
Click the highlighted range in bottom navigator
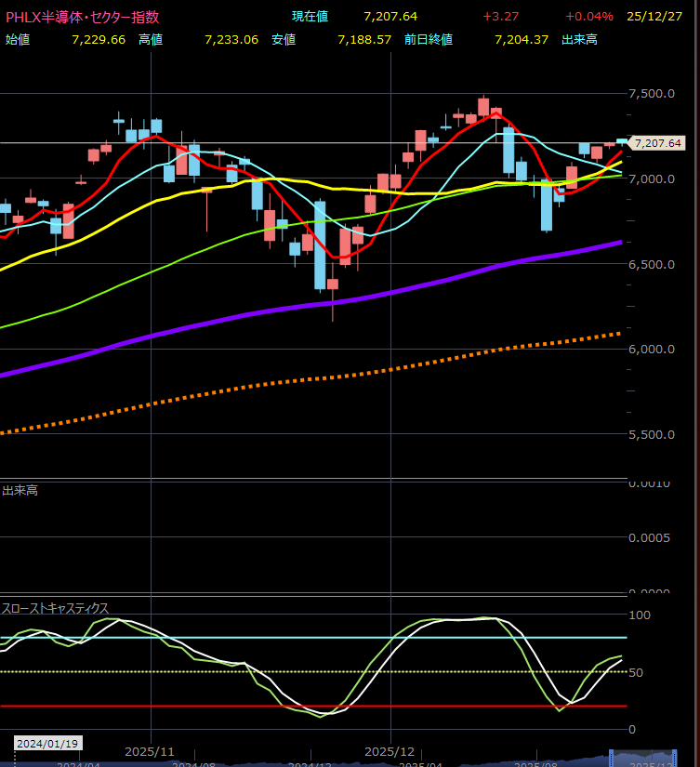click(x=643, y=758)
